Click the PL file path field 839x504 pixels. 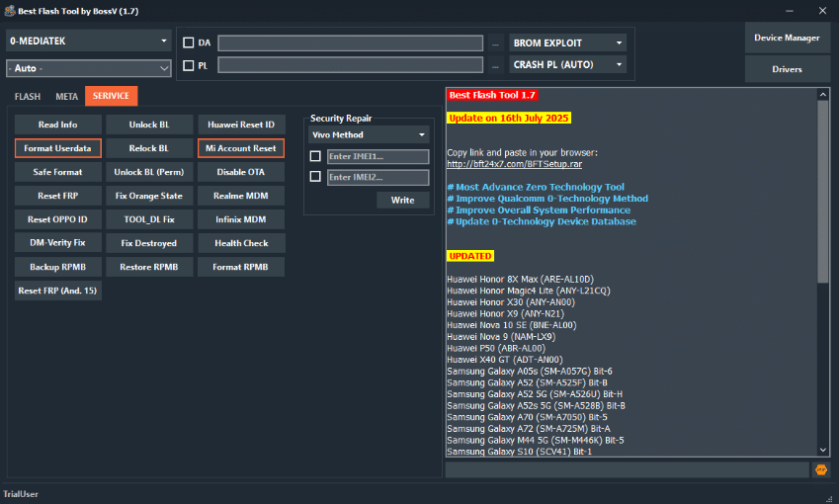[351, 65]
